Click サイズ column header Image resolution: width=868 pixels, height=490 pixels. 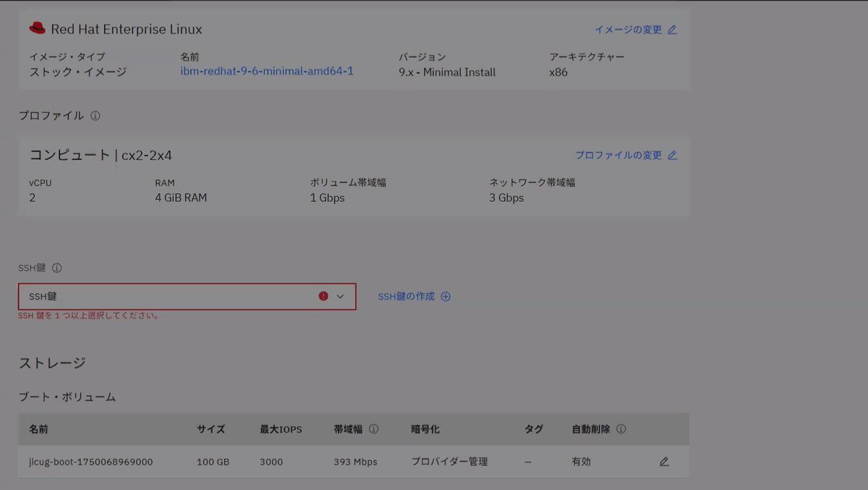pyautogui.click(x=211, y=429)
